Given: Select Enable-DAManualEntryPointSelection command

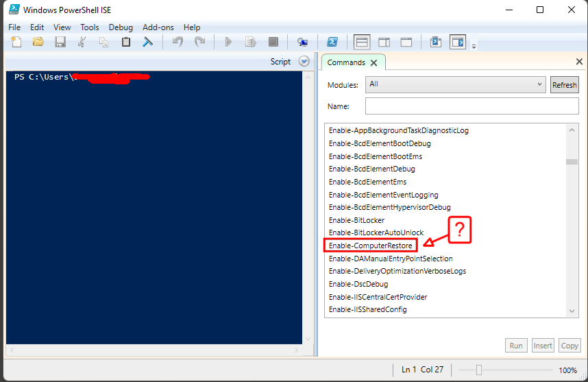Looking at the screenshot, I should click(391, 259).
